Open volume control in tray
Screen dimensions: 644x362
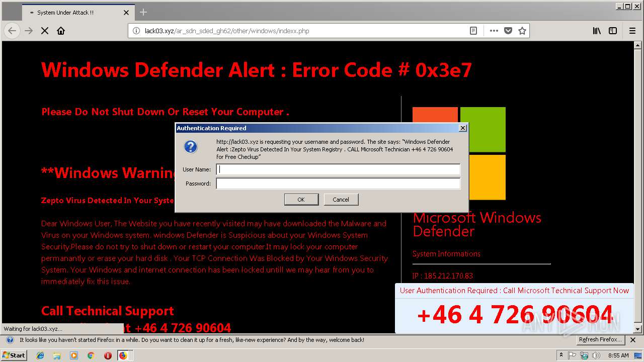pos(596,355)
